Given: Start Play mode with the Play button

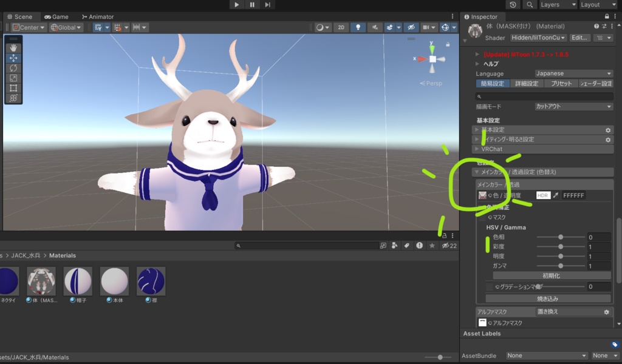Looking at the screenshot, I should (x=236, y=5).
